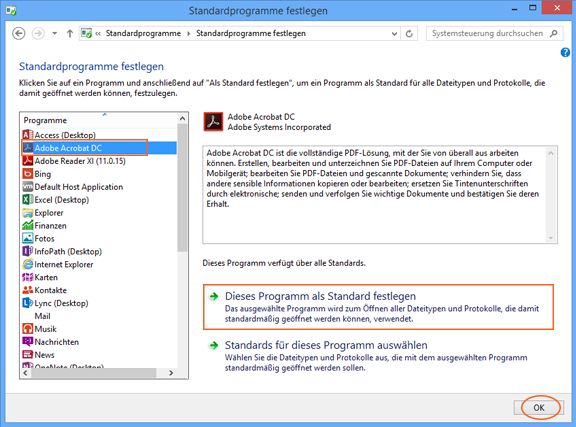Close the Standardprogramme festlegen window
This screenshot has height=427, width=576.
click(x=557, y=8)
